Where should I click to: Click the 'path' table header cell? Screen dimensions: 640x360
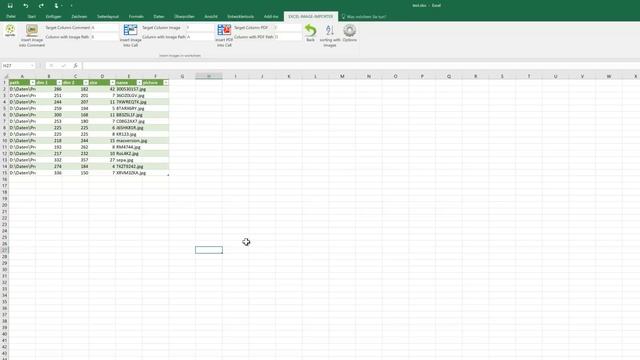tap(22, 83)
